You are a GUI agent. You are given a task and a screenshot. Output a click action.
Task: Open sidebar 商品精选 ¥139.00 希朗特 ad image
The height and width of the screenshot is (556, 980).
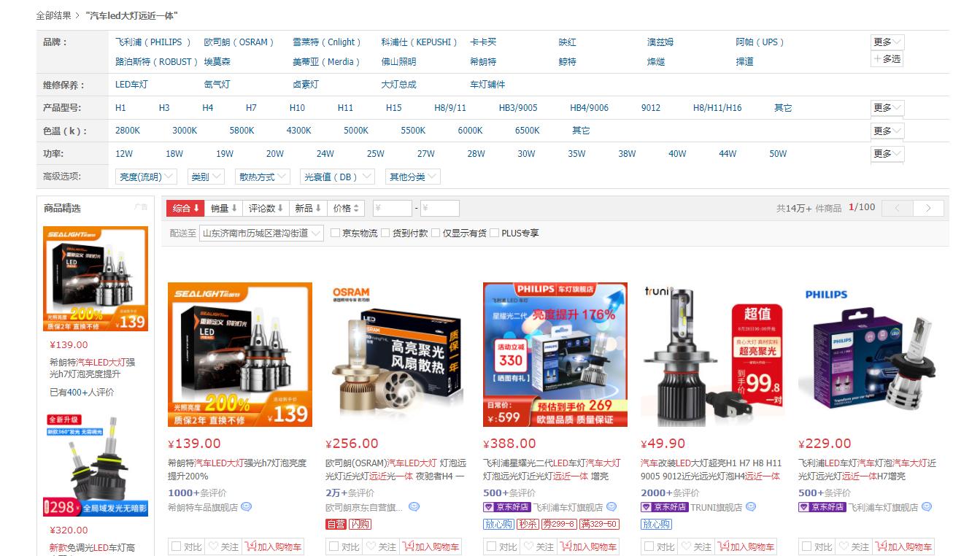[95, 279]
